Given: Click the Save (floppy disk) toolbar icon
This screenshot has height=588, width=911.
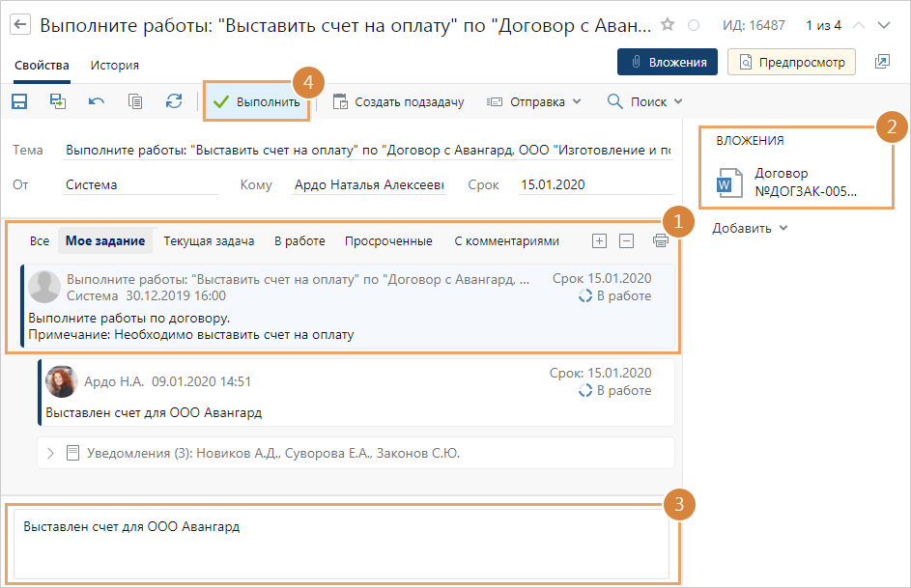Looking at the screenshot, I should click(x=19, y=101).
